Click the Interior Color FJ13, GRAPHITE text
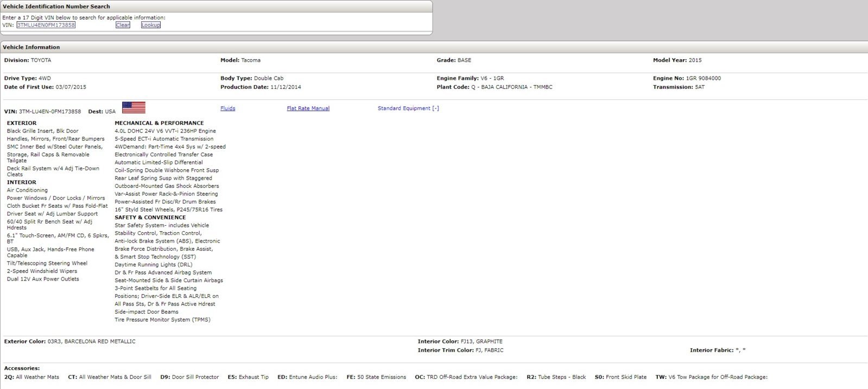This screenshot has height=389, width=868. point(460,342)
